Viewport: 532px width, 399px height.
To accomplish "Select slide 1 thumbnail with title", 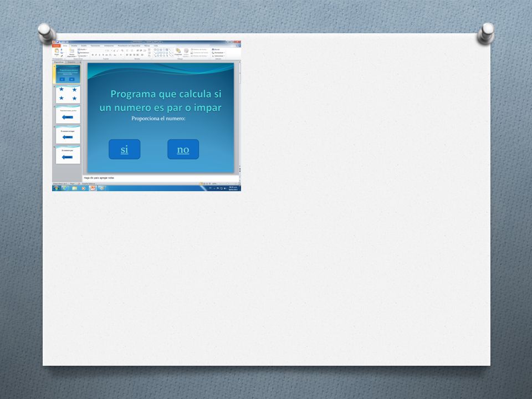I will click(x=68, y=74).
